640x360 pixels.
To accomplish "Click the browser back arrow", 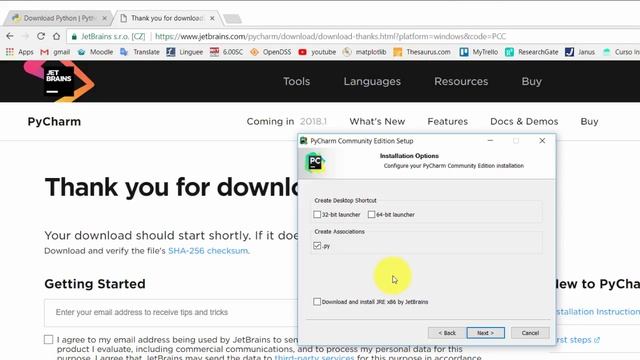I will (x=10, y=36).
